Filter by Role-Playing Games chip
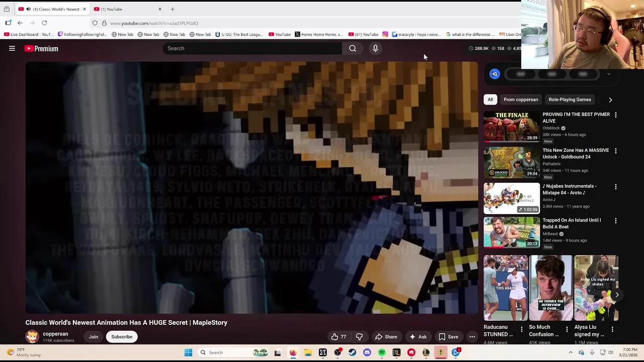The height and width of the screenshot is (362, 644). pos(570,100)
